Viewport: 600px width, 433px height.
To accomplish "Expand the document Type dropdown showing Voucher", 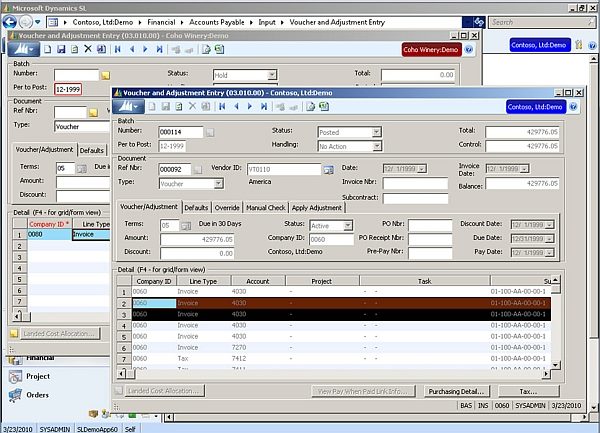I will coord(218,184).
